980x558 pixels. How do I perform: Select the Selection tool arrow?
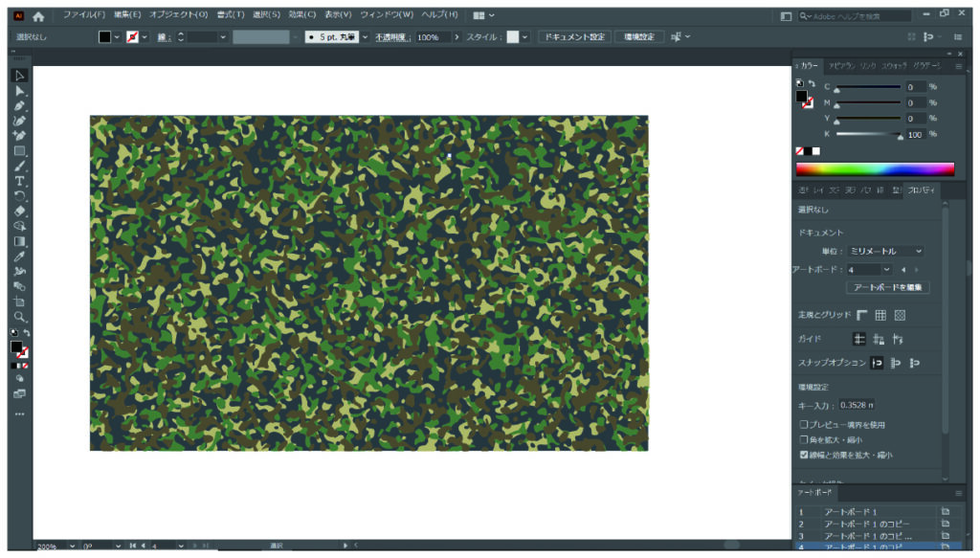point(19,76)
